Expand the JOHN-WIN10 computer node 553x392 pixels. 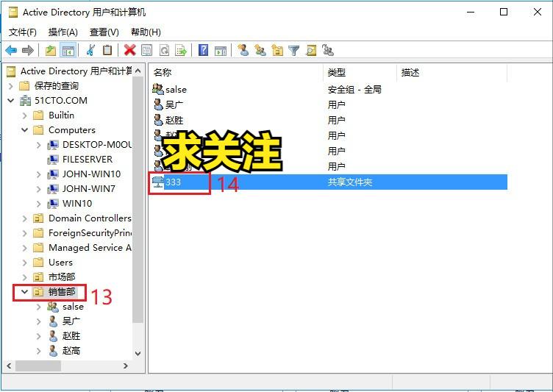click(x=38, y=174)
